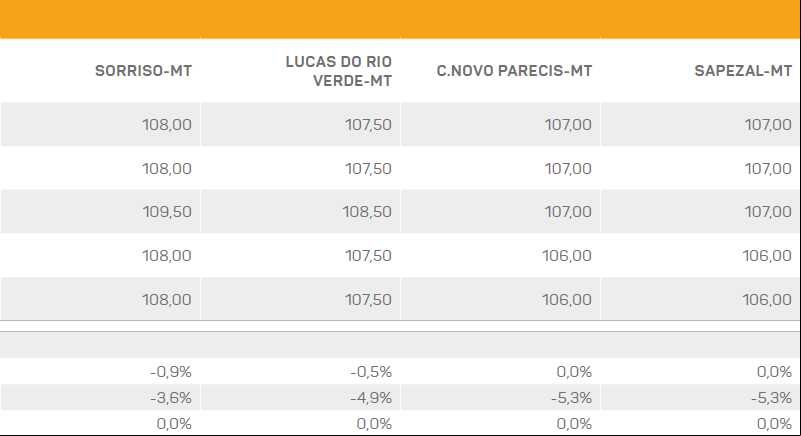This screenshot has width=801, height=436.
Task: Select -5,3% under C.NOVO PARECIS-MT
Action: pyautogui.click(x=571, y=398)
